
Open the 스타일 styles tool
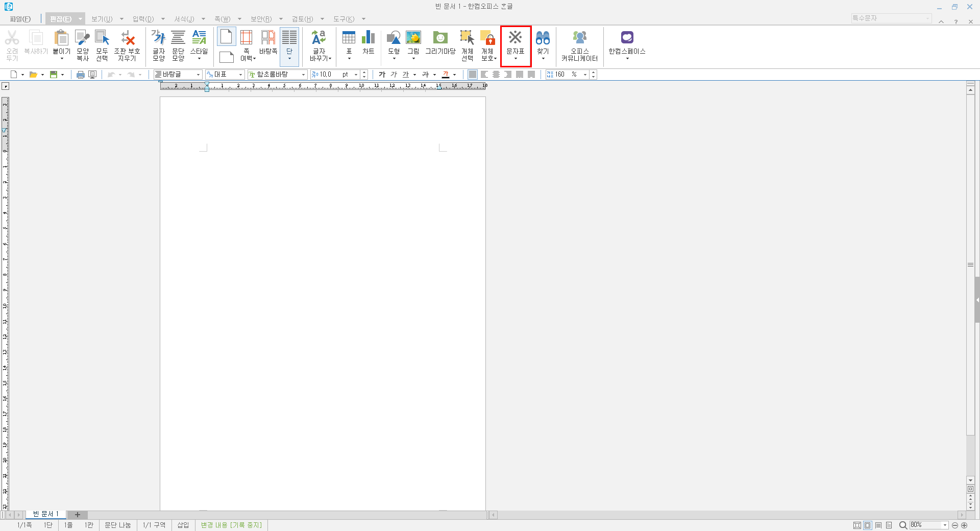coord(199,46)
